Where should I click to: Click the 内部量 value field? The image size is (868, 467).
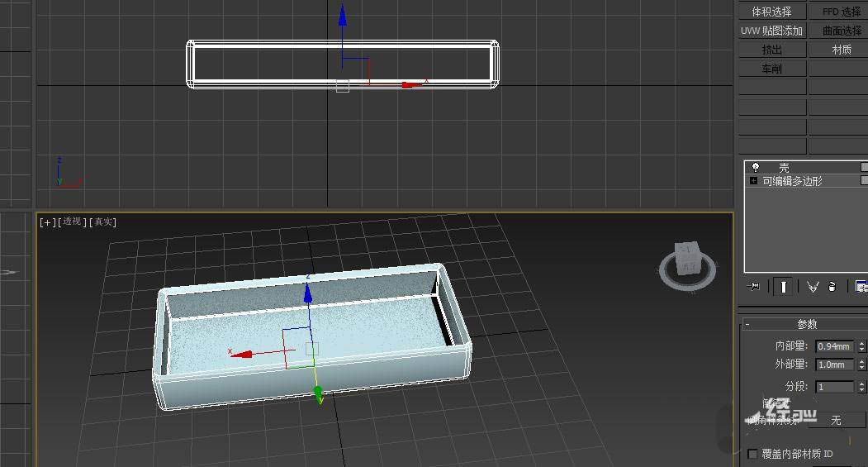tap(834, 346)
